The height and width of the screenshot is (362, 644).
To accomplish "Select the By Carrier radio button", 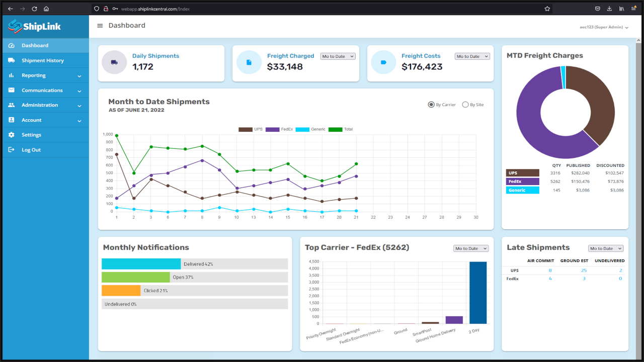I will pyautogui.click(x=431, y=105).
